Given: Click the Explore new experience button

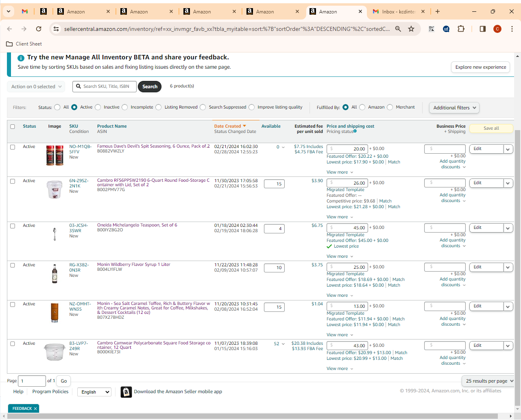Looking at the screenshot, I should (x=480, y=67).
